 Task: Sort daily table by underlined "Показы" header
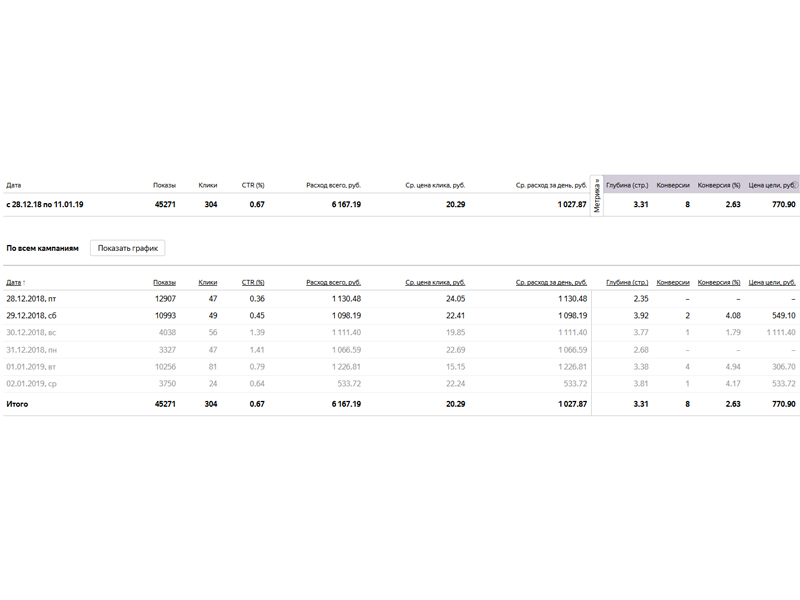(x=164, y=283)
